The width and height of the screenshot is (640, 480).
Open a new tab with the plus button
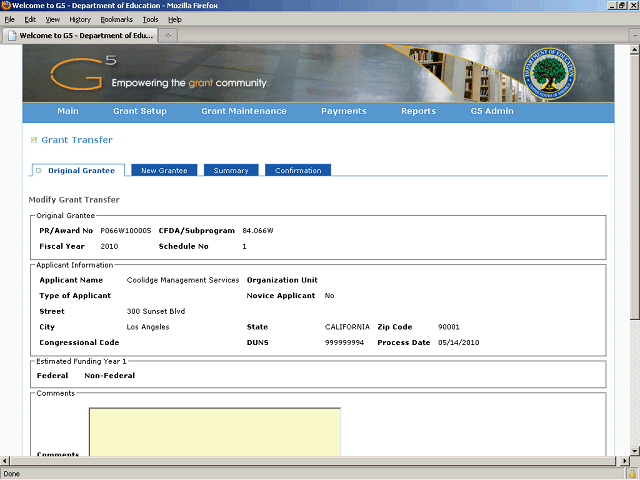pos(168,36)
